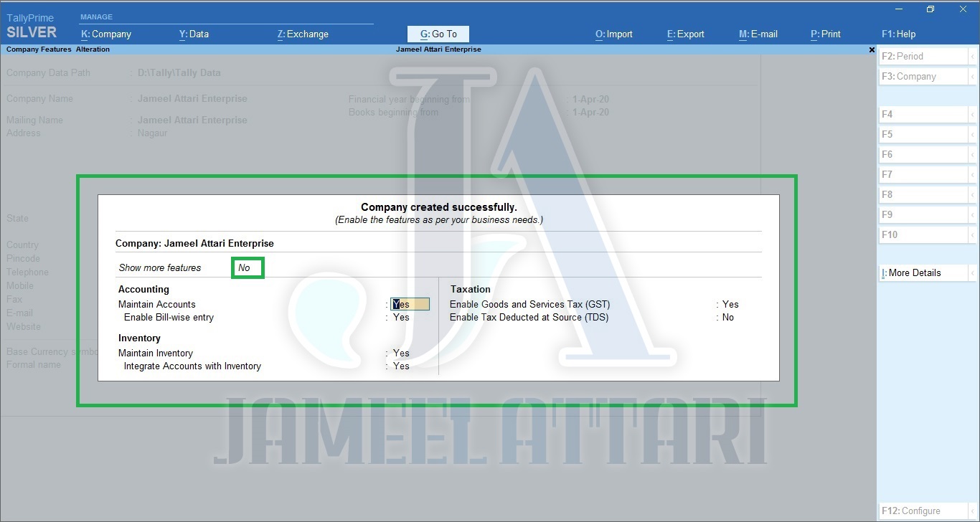Toggle Enable Bill-wise entry value
This screenshot has height=522, width=980.
coord(401,317)
